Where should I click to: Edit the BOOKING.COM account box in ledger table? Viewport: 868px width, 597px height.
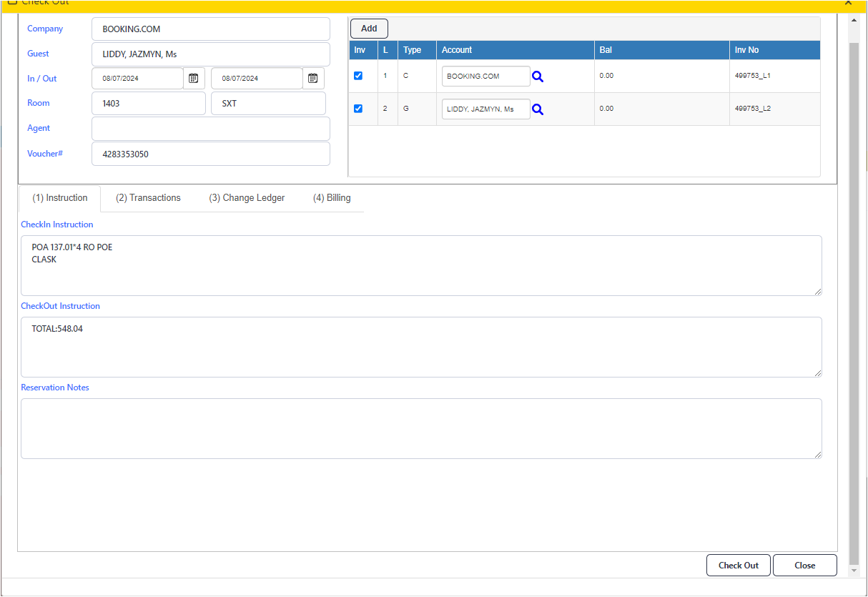[486, 77]
